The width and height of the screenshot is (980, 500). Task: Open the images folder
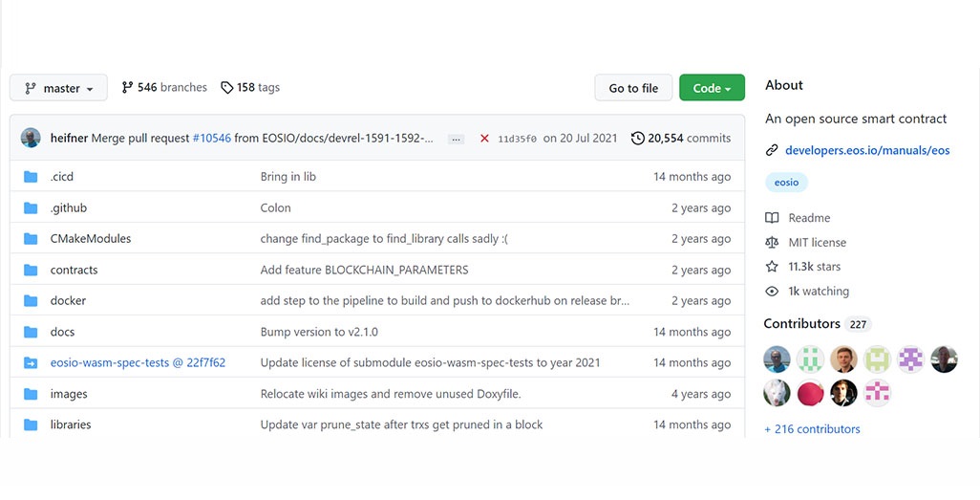(69, 394)
